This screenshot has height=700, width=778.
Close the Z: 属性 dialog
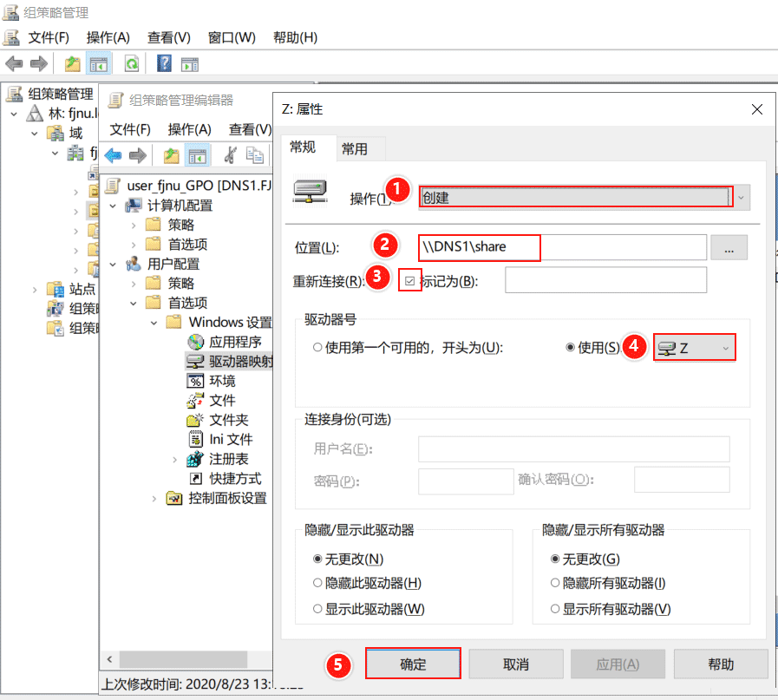click(x=756, y=109)
